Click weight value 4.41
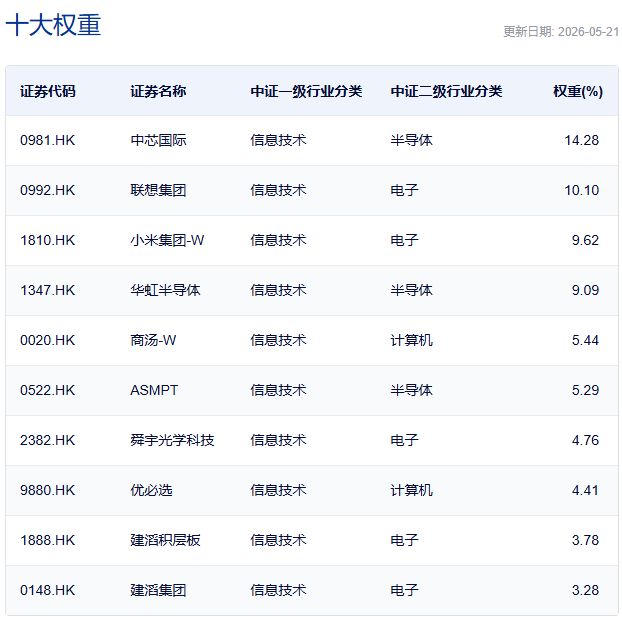Viewport: 622px width, 621px height. click(585, 490)
